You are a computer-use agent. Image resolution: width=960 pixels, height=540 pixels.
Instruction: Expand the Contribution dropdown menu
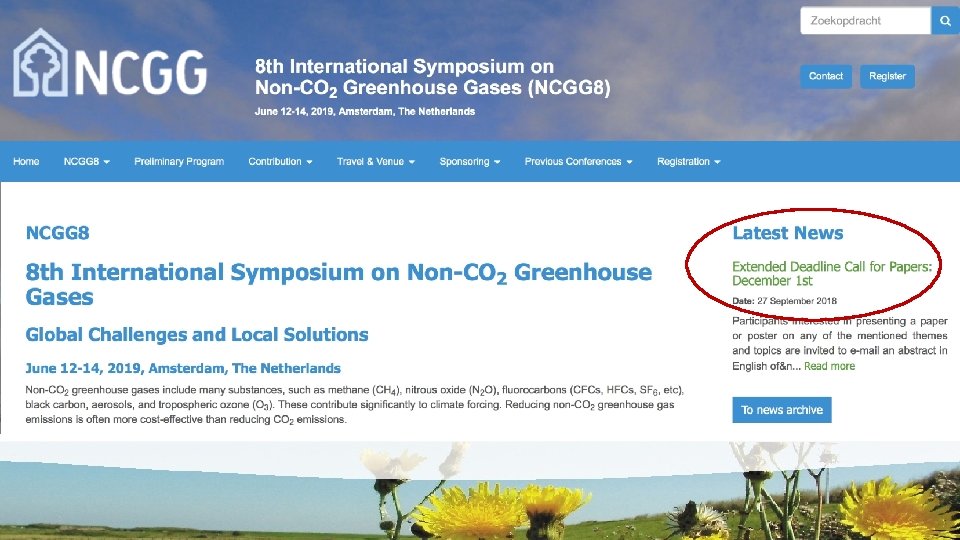(280, 162)
